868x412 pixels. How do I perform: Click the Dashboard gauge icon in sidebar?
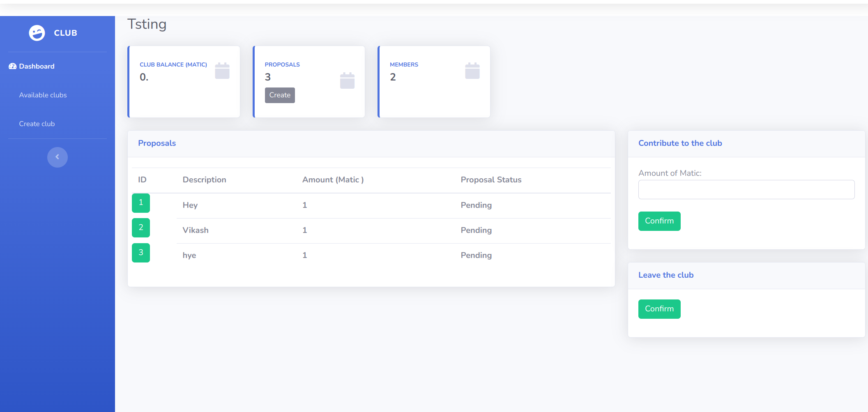(x=13, y=66)
